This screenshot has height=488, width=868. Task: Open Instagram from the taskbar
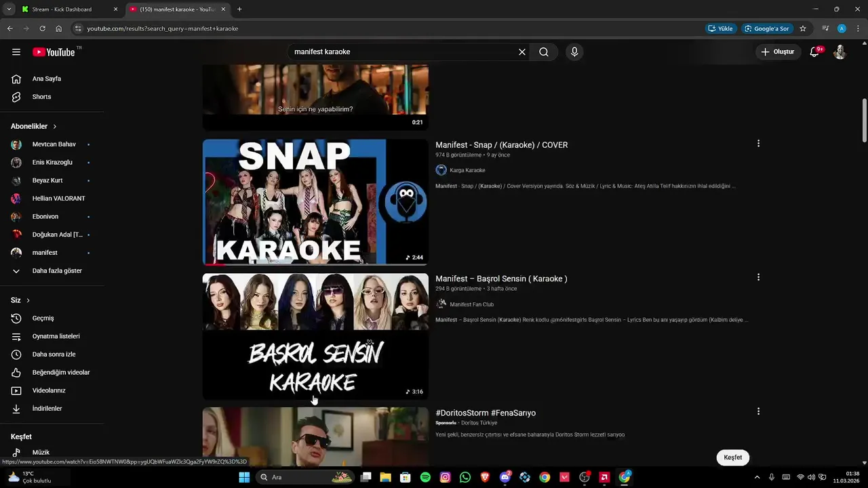(x=445, y=477)
